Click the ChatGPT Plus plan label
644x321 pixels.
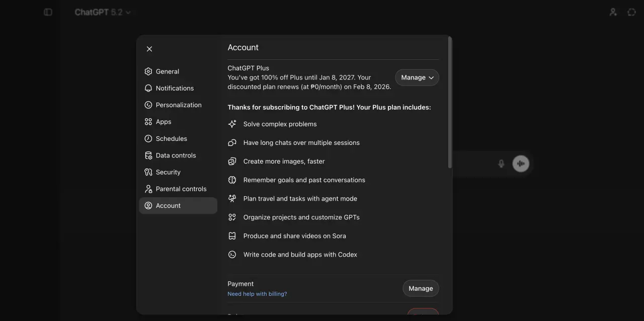pos(248,68)
